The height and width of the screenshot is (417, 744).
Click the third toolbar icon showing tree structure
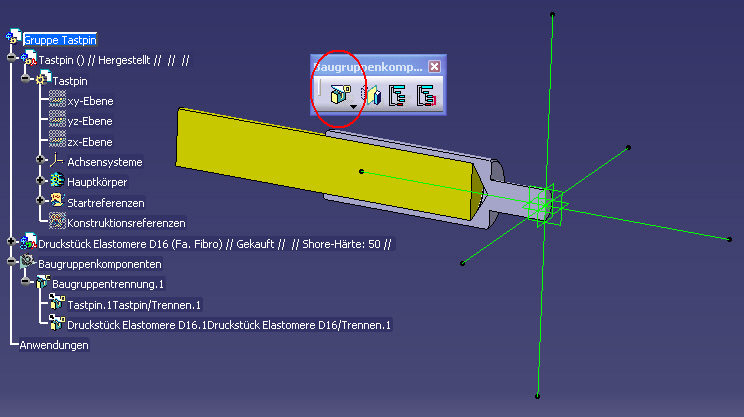397,95
